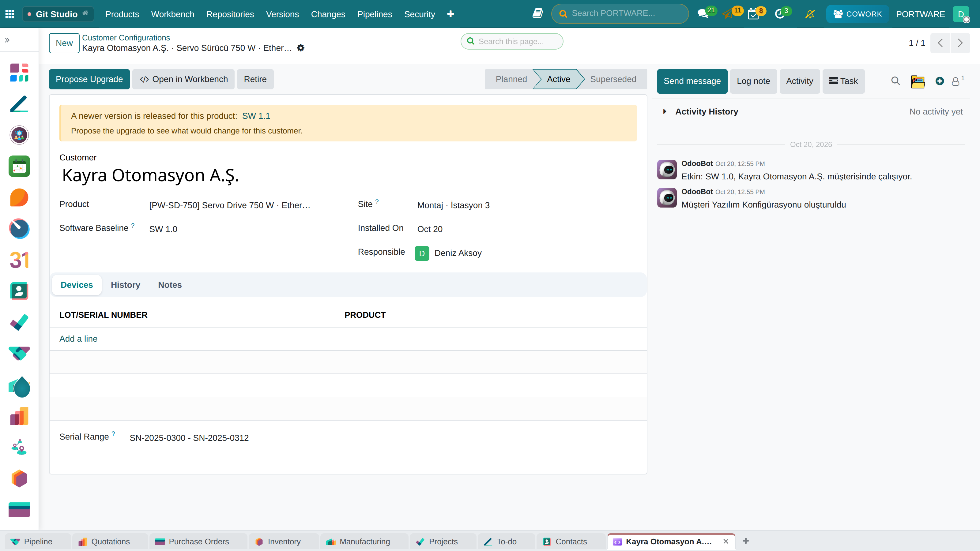This screenshot has height=551, width=980.
Task: Go to the next record arrow
Action: pos(960,43)
